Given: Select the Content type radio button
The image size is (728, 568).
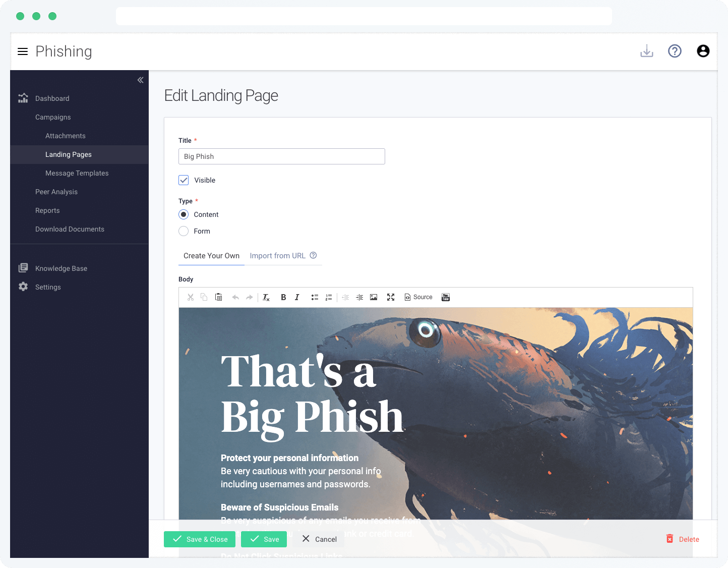Looking at the screenshot, I should 184,214.
